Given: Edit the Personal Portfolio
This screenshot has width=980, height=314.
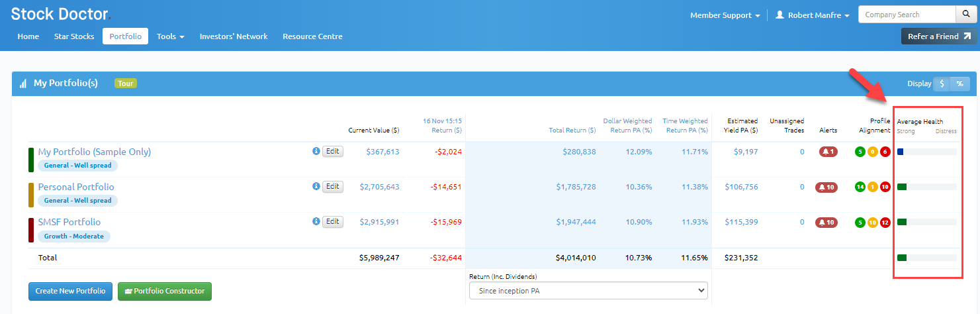Looking at the screenshot, I should pos(333,187).
